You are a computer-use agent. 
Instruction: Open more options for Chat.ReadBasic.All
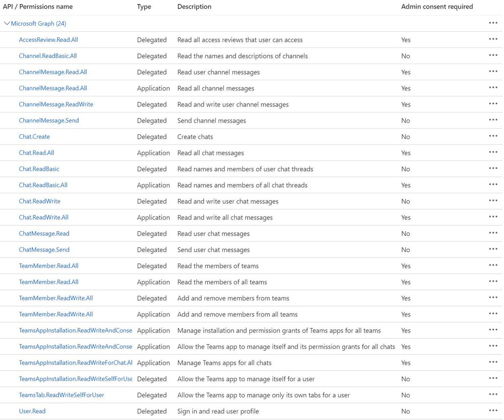(493, 185)
